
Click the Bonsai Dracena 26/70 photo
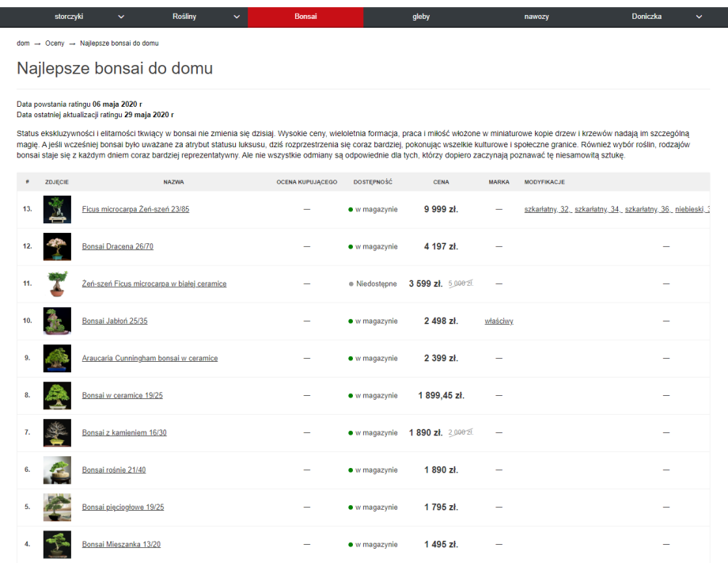[x=57, y=247]
